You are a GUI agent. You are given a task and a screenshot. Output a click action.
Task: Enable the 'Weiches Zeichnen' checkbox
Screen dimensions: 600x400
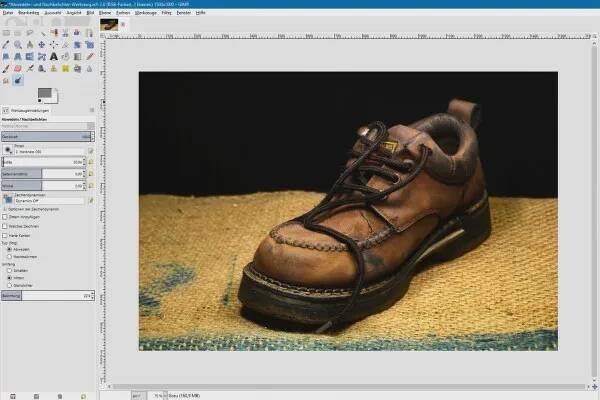click(x=5, y=226)
